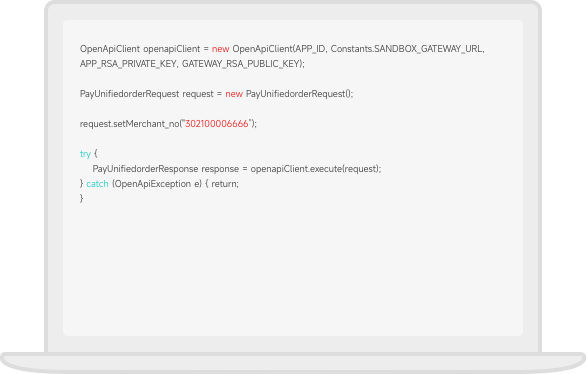Click the 'PayUnifiedorderResponse response = openapiClient.execute(request);' line
Image resolution: width=587 pixels, height=374 pixels.
[237, 169]
